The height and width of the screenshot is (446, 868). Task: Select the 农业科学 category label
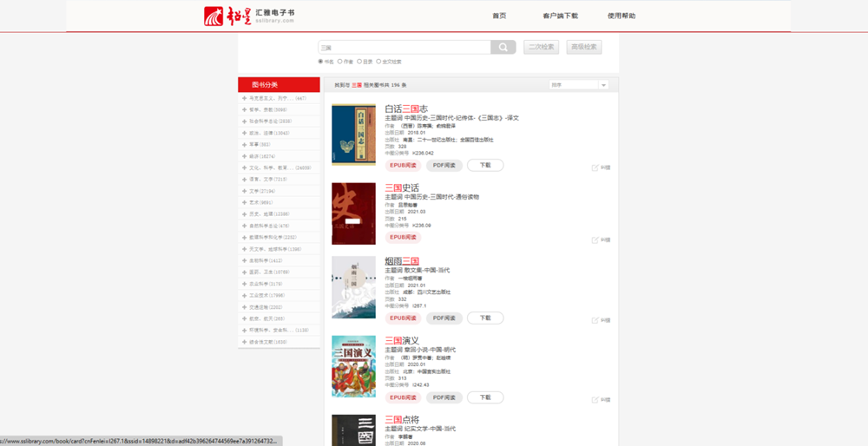point(266,284)
